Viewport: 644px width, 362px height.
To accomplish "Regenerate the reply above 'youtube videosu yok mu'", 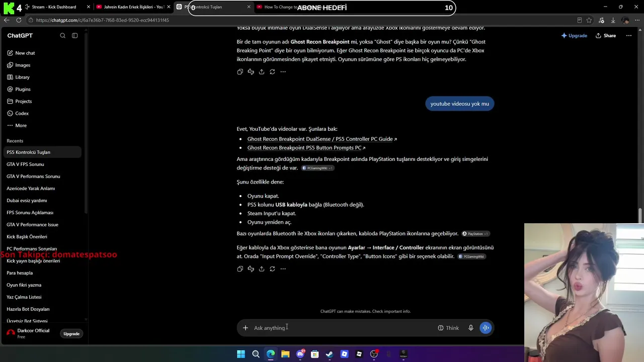I will tap(272, 72).
